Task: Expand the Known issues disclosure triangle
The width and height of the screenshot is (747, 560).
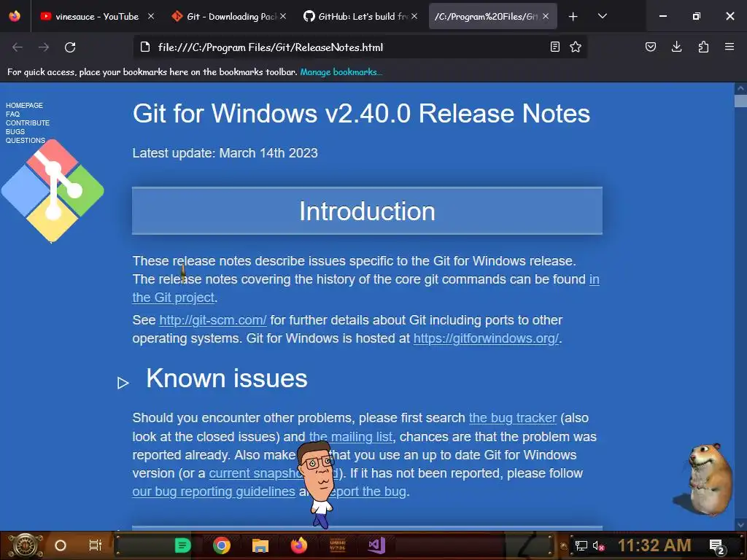Action: (x=123, y=382)
